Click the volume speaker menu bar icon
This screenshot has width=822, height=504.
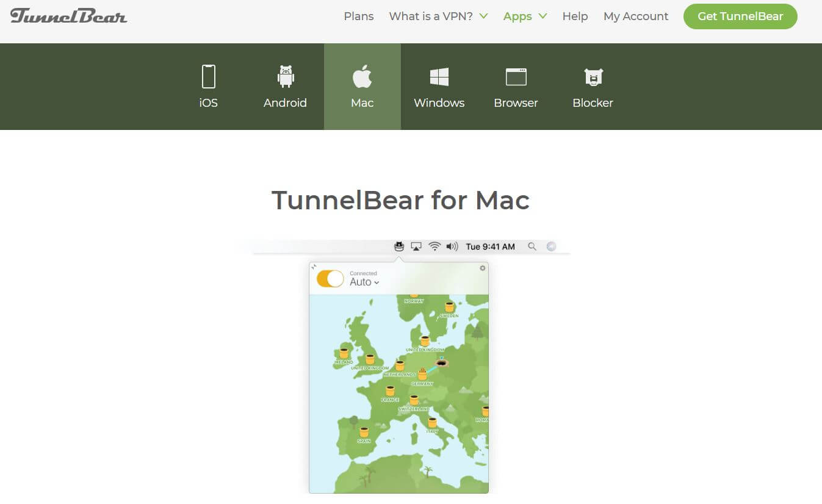[x=452, y=247]
